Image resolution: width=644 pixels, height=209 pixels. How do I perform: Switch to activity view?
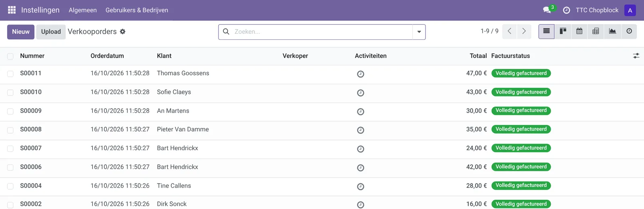pyautogui.click(x=629, y=31)
